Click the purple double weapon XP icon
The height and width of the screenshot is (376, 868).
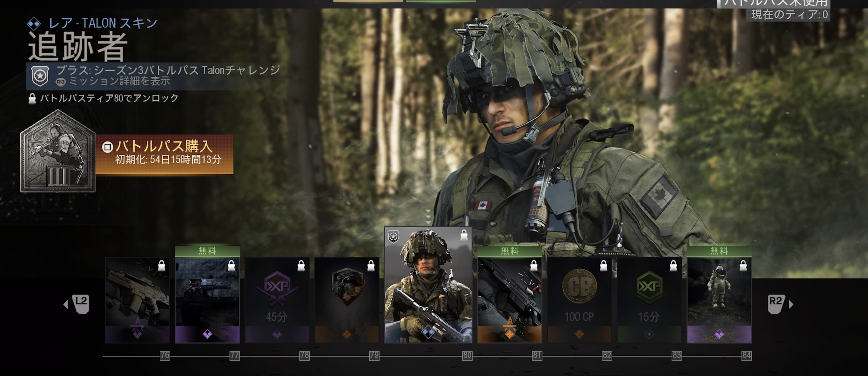(277, 288)
